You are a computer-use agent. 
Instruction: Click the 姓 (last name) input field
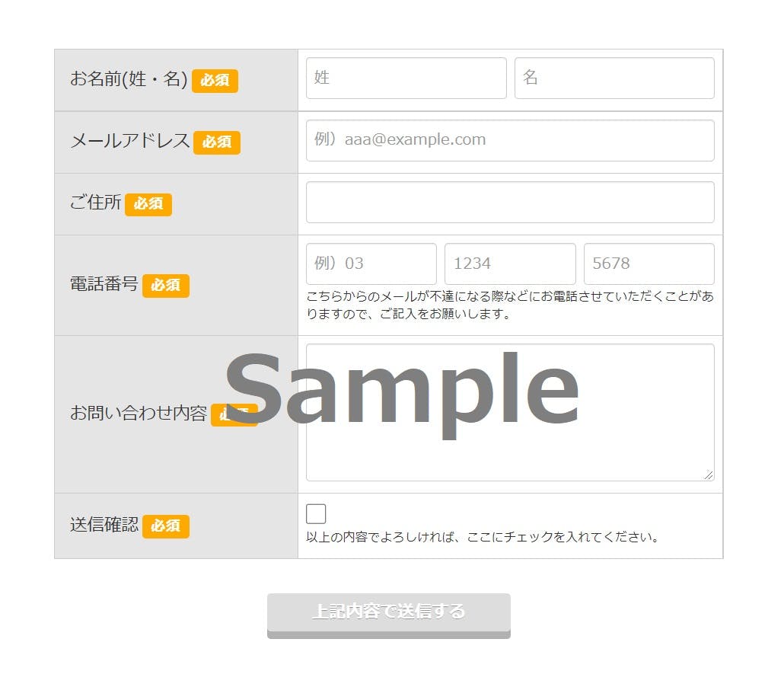pyautogui.click(x=406, y=78)
